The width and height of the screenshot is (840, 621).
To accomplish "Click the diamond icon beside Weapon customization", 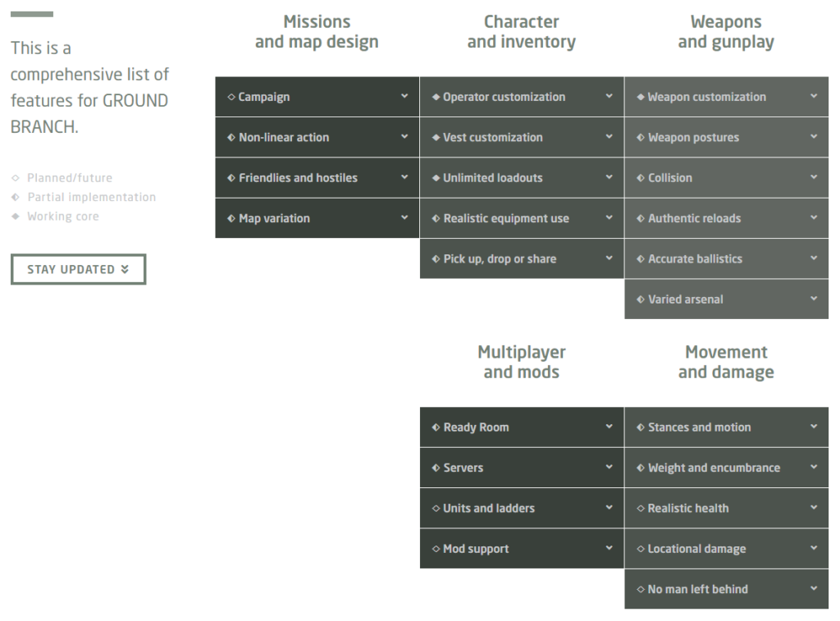I will [641, 97].
